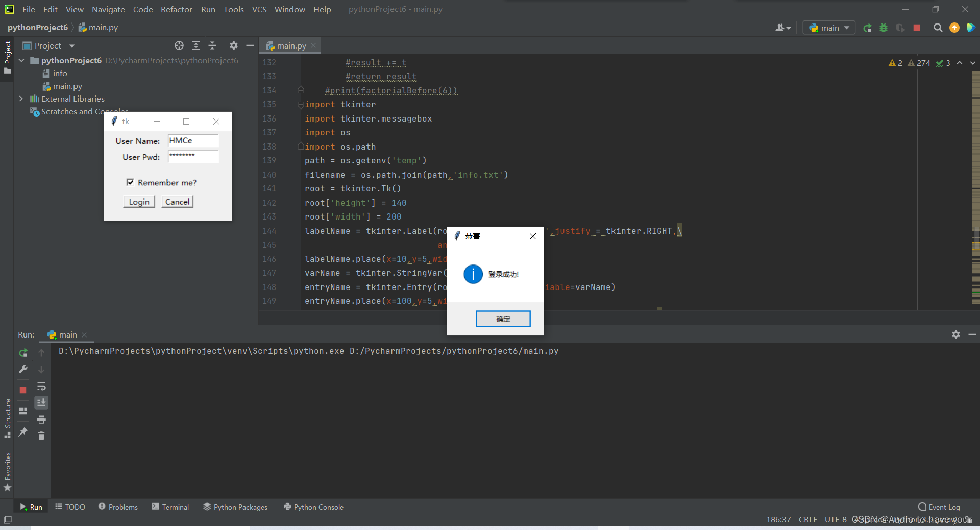The height and width of the screenshot is (530, 980).
Task: Click the User Name input field
Action: [192, 141]
